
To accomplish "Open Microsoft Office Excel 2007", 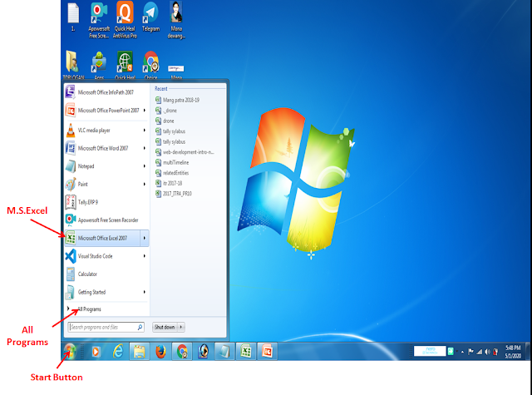I will [x=102, y=238].
